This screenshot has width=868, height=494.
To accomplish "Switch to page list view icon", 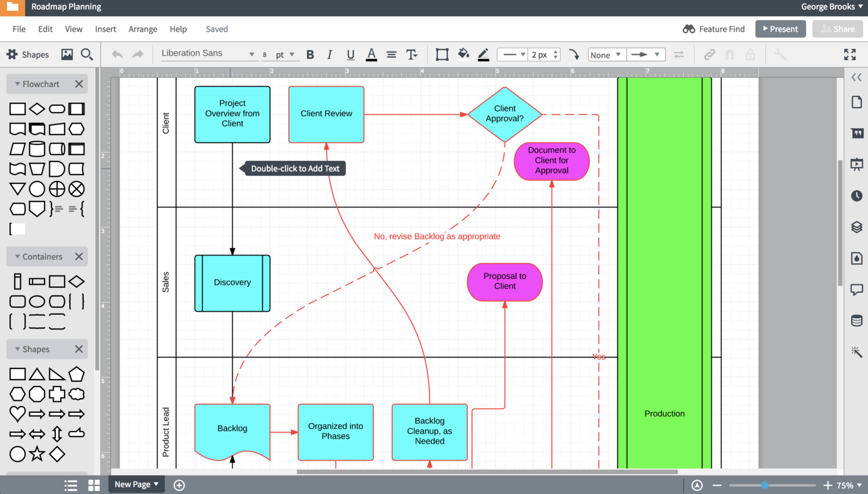I will [x=71, y=485].
